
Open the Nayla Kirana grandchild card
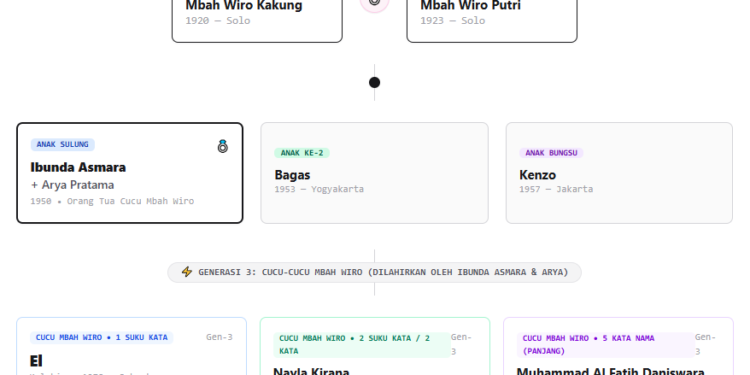point(375,346)
